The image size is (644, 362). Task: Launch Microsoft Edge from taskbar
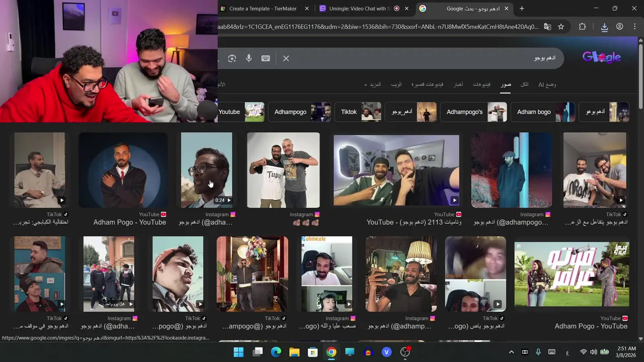point(276,352)
